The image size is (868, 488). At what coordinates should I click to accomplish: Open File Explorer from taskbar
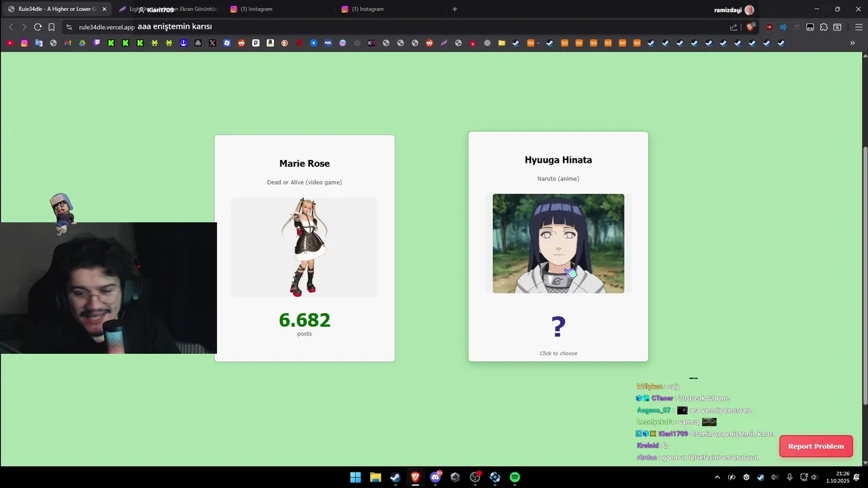tap(376, 477)
